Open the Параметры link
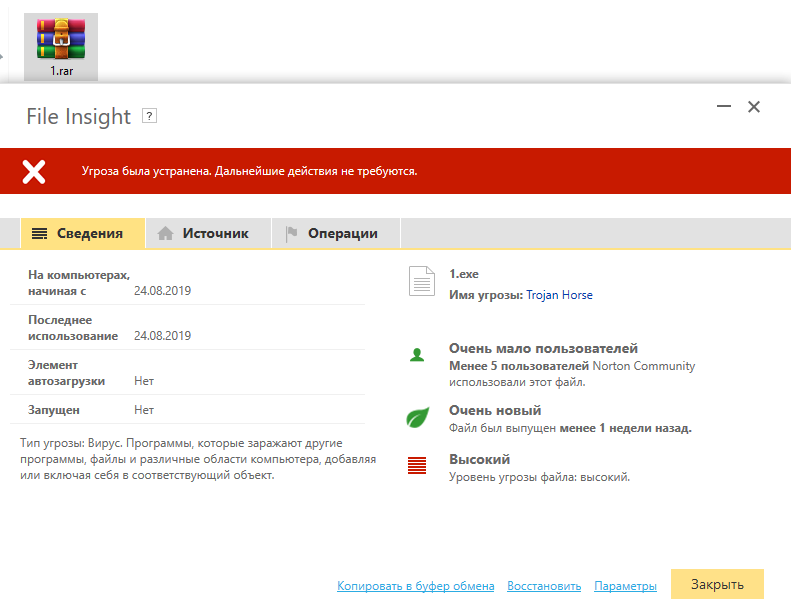Image resolution: width=791 pixels, height=612 pixels. point(626,586)
